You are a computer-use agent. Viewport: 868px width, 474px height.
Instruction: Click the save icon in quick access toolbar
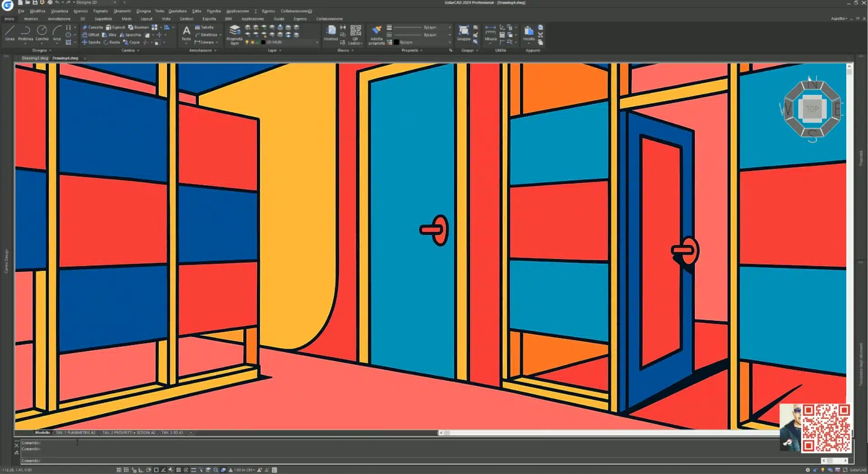(x=35, y=3)
